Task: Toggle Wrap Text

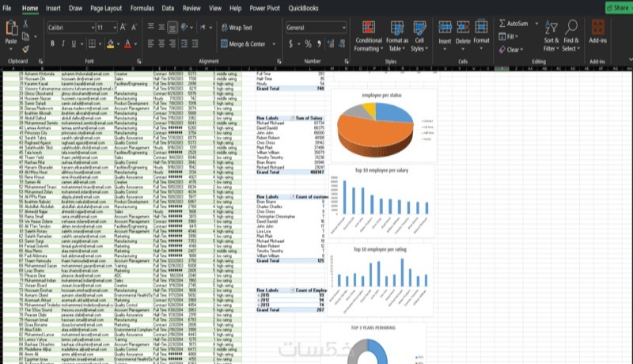Action: [237, 28]
